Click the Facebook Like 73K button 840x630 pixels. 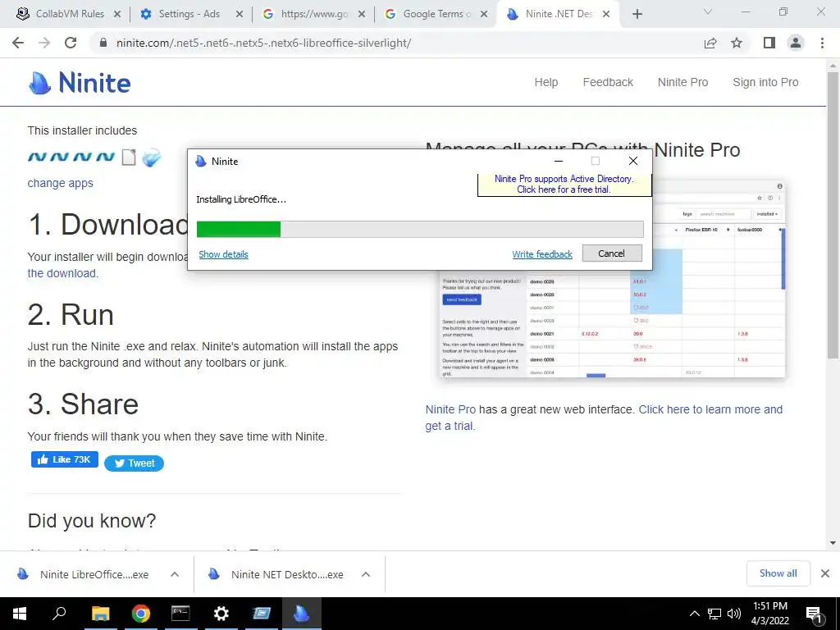coord(65,459)
